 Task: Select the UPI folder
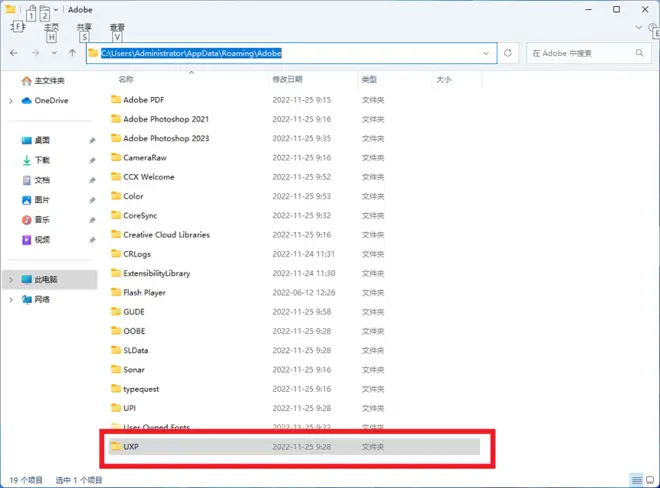[x=123, y=408]
